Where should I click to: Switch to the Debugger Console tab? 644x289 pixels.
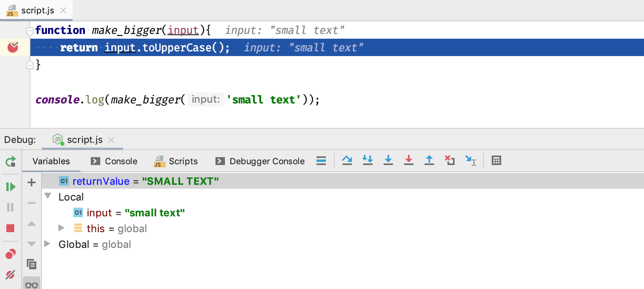pyautogui.click(x=260, y=161)
